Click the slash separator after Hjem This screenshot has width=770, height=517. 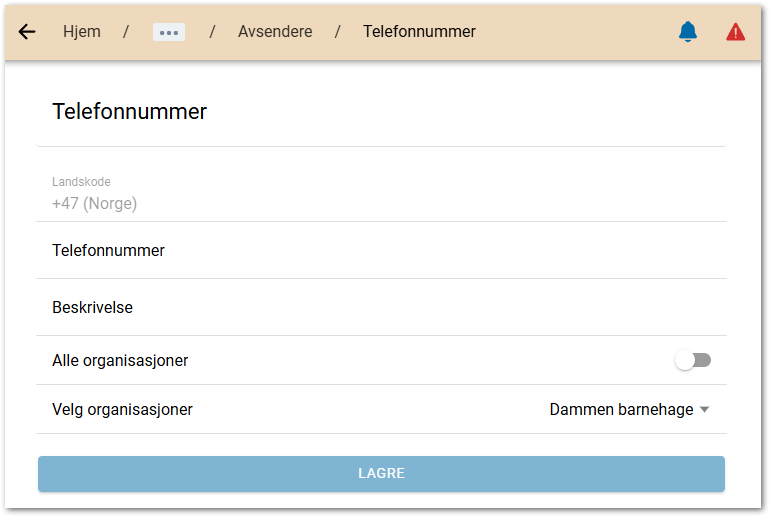126,32
